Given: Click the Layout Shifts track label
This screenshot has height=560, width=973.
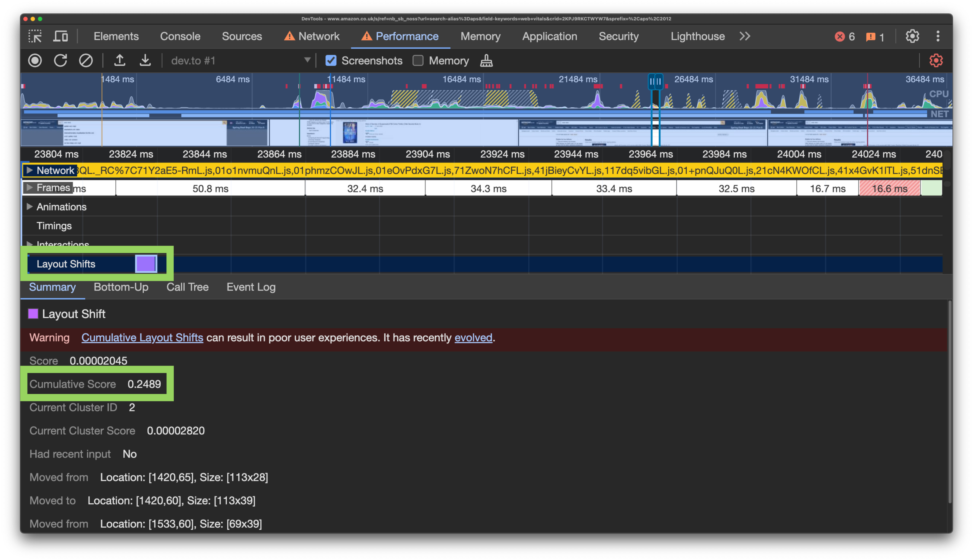Looking at the screenshot, I should [66, 264].
